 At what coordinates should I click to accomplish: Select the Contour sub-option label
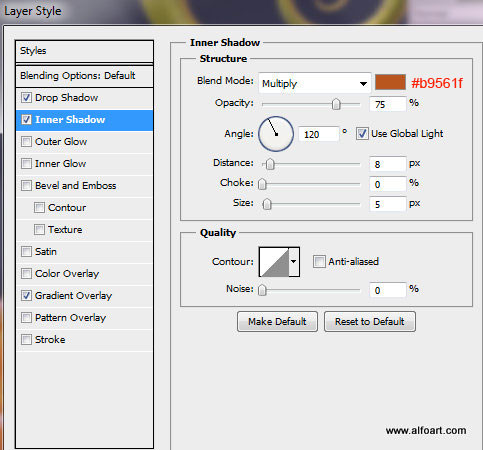tap(67, 208)
